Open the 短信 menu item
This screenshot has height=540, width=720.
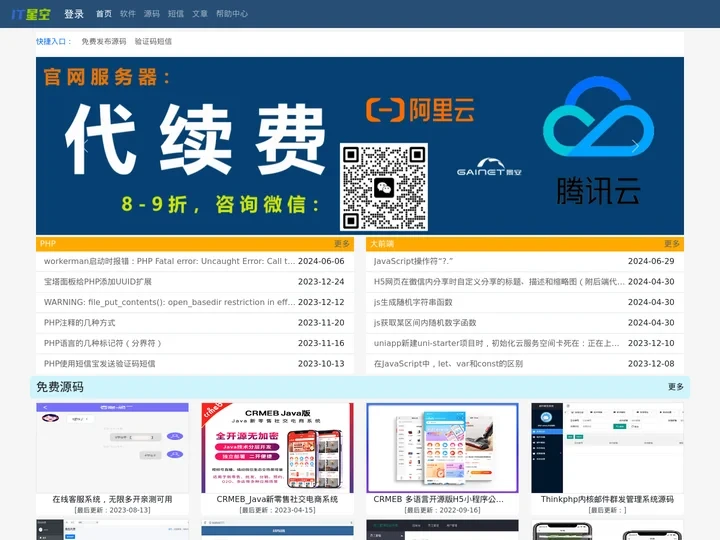pyautogui.click(x=175, y=14)
